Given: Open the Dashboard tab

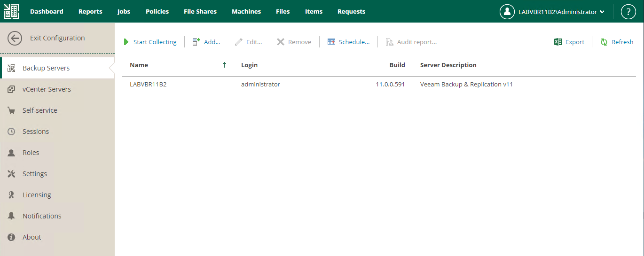Looking at the screenshot, I should pyautogui.click(x=47, y=11).
